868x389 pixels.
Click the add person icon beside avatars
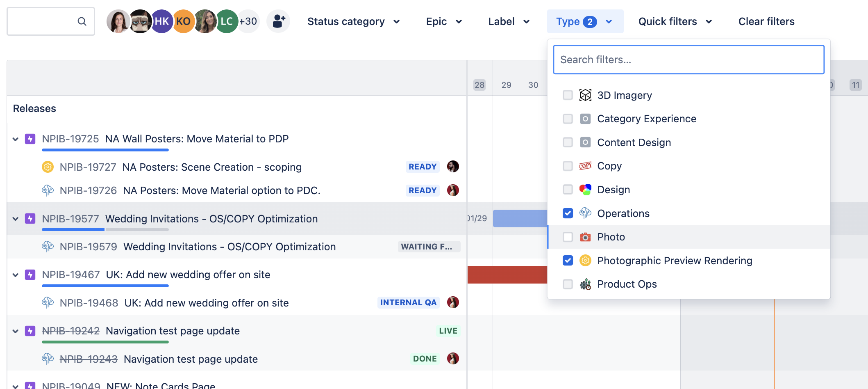278,21
